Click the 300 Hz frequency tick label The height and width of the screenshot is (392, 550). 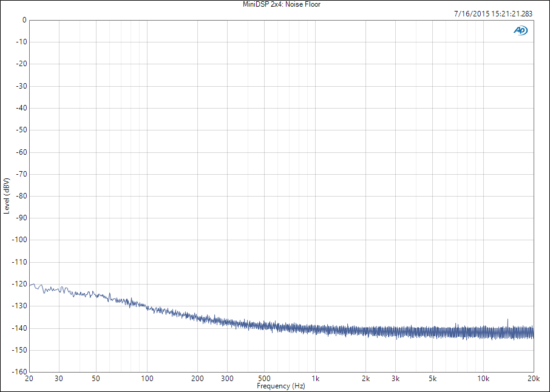pos(227,379)
